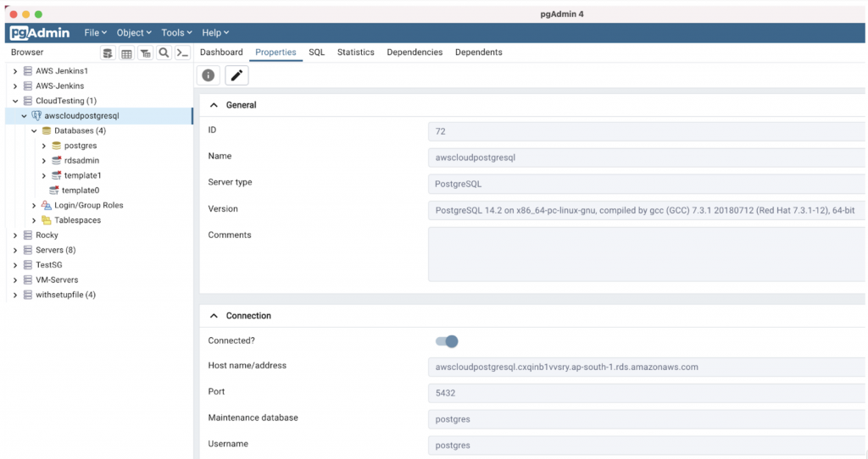The image size is (868, 459).
Task: Open the Tools menu
Action: coord(176,32)
